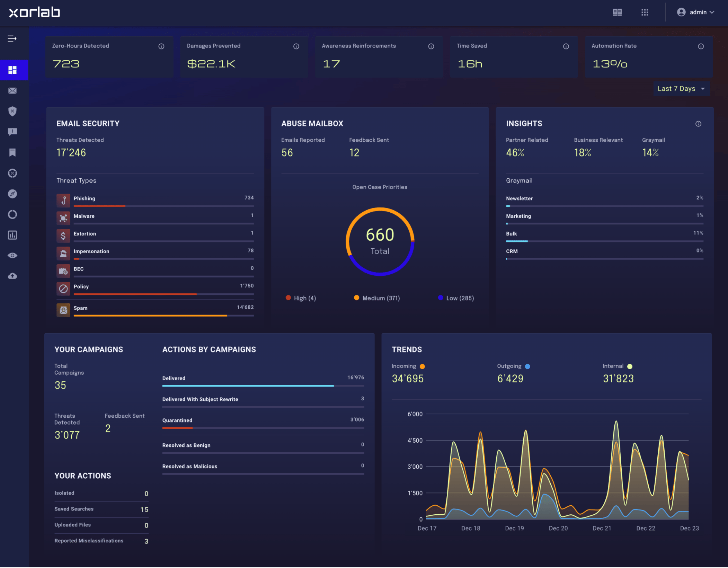This screenshot has height=568, width=728.
Task: Click the Delivered campaigns progress bar
Action: tap(263, 386)
